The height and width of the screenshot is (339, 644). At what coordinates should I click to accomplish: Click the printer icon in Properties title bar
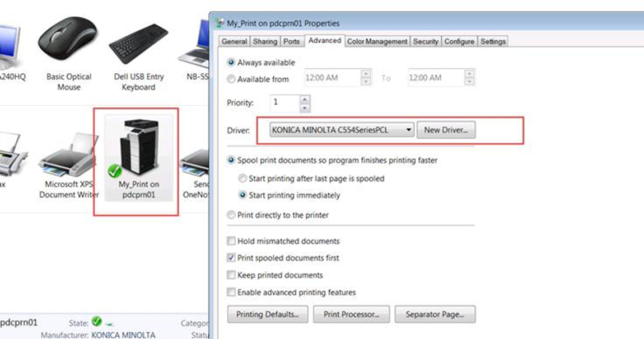pos(220,23)
